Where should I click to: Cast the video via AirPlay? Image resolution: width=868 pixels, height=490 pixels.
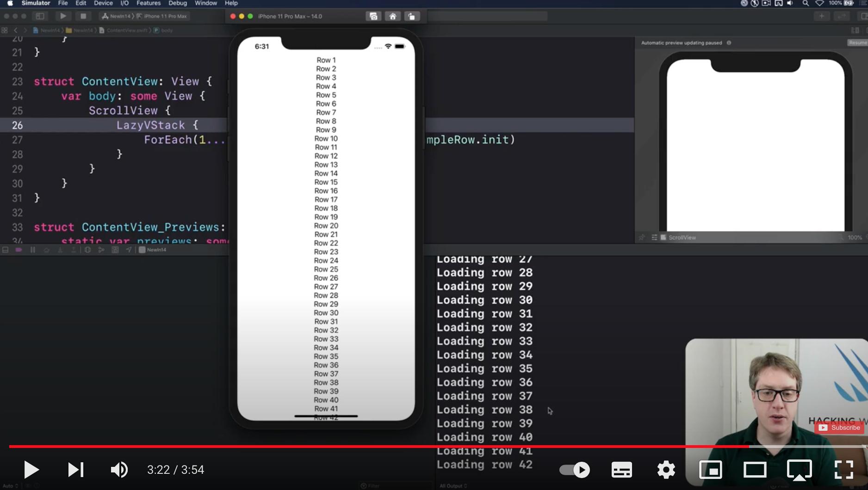tap(800, 470)
